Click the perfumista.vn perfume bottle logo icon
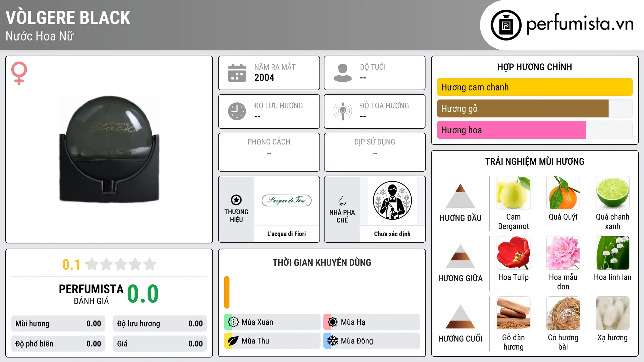 click(506, 25)
